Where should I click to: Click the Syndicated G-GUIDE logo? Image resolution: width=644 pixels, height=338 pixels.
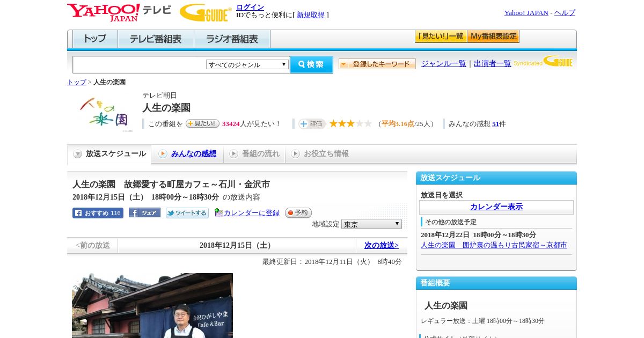tap(543, 62)
